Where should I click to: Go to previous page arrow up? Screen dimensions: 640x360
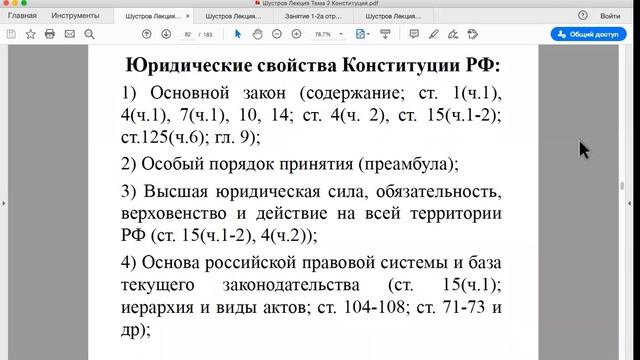click(x=147, y=34)
